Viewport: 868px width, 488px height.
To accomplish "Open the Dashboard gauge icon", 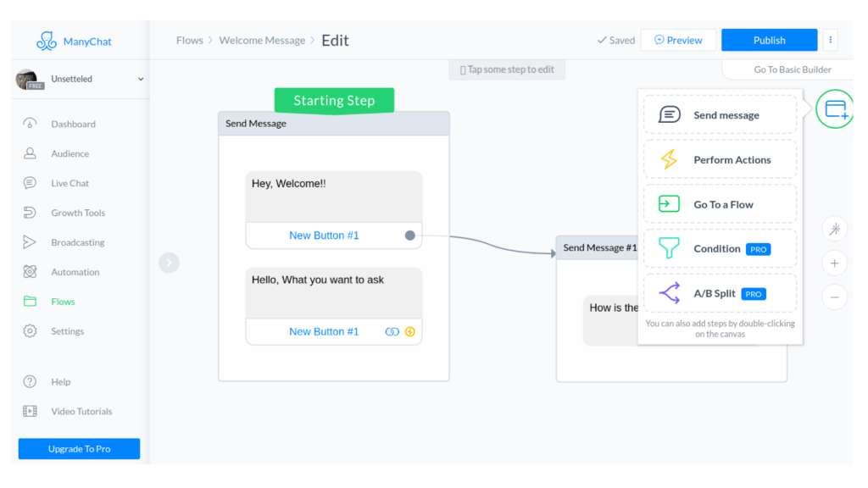I will [x=30, y=124].
